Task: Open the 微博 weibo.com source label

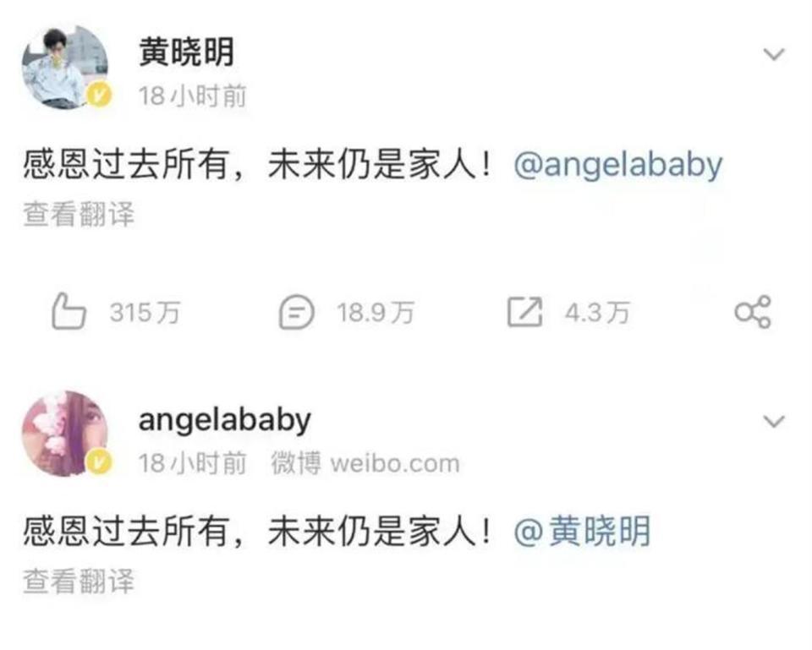Action: coord(365,463)
